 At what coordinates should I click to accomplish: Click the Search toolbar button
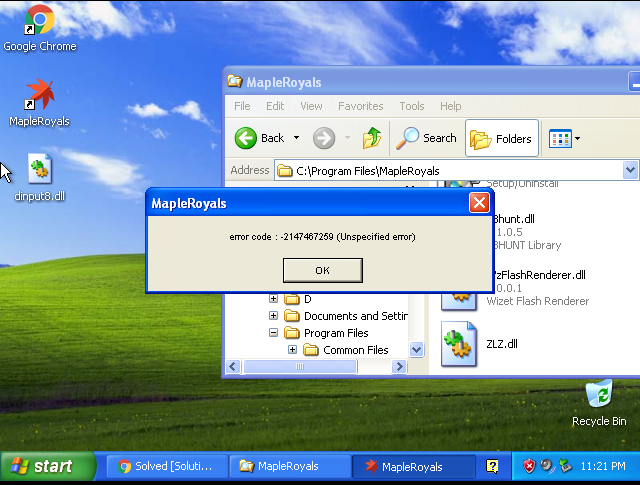coord(426,138)
